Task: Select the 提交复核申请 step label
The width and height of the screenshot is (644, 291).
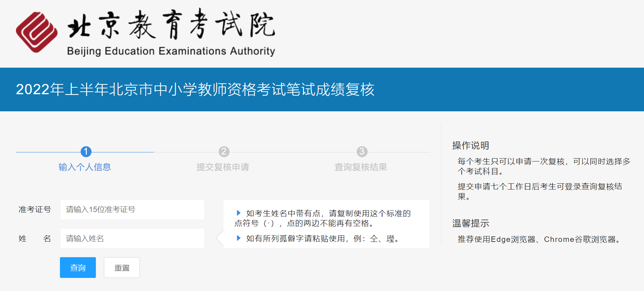Action: [x=223, y=167]
